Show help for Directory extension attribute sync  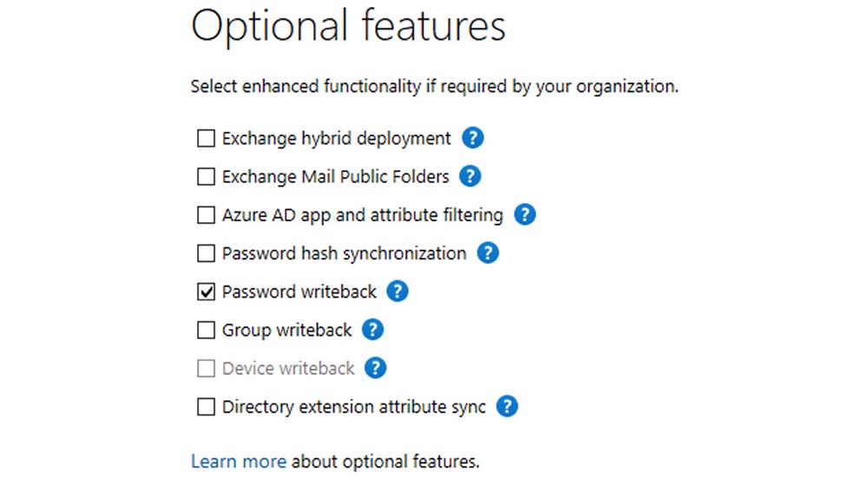(x=507, y=406)
